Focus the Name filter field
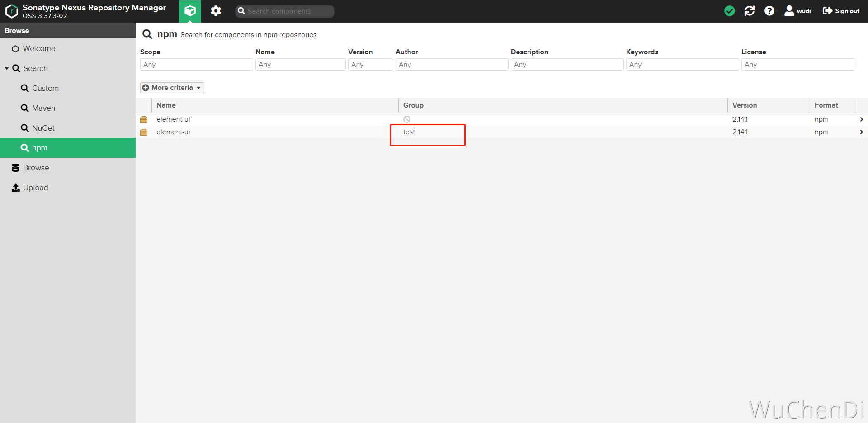Image resolution: width=868 pixels, height=423 pixels. click(x=300, y=65)
